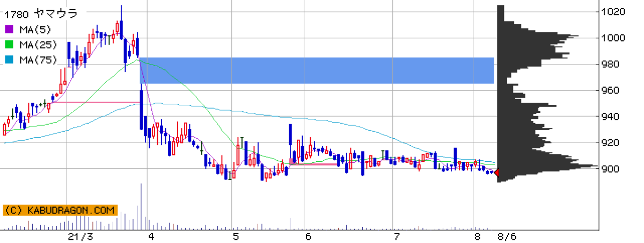
Task: Click the 8/6 latest date label
Action: pos(506,237)
